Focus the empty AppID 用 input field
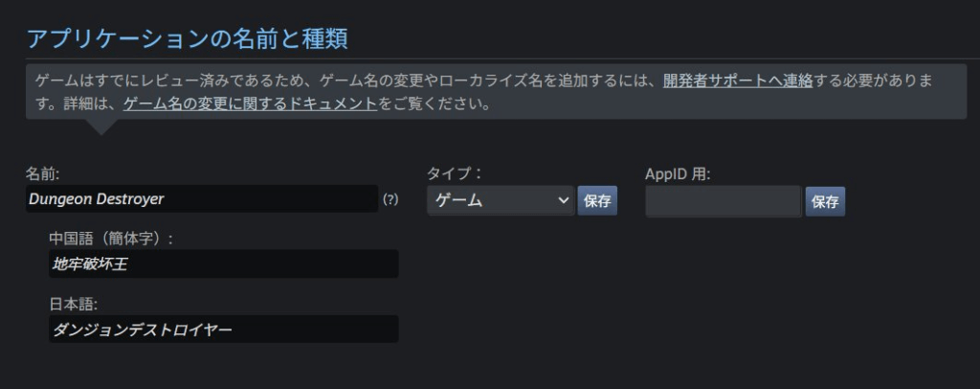 tap(724, 201)
